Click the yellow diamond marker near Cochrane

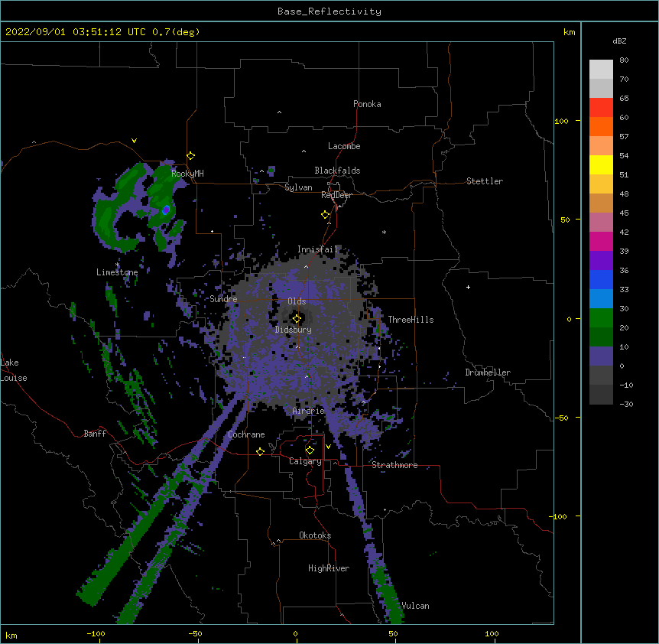(260, 451)
